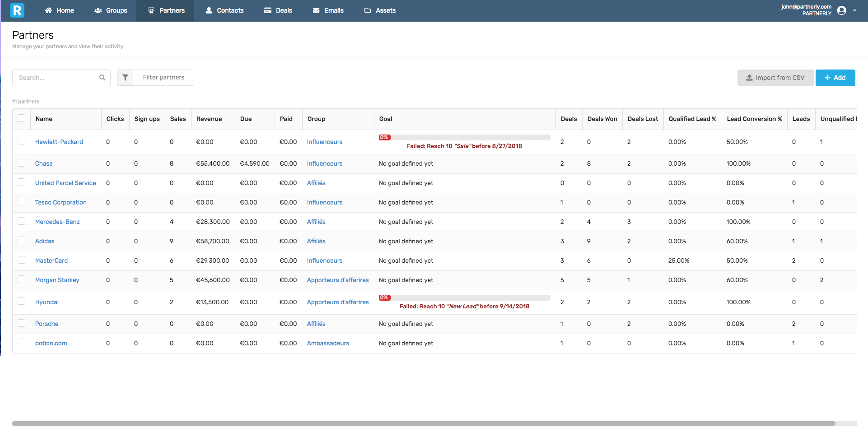
Task: Click the Failed Reach 10 Sale goal text
Action: click(x=464, y=146)
